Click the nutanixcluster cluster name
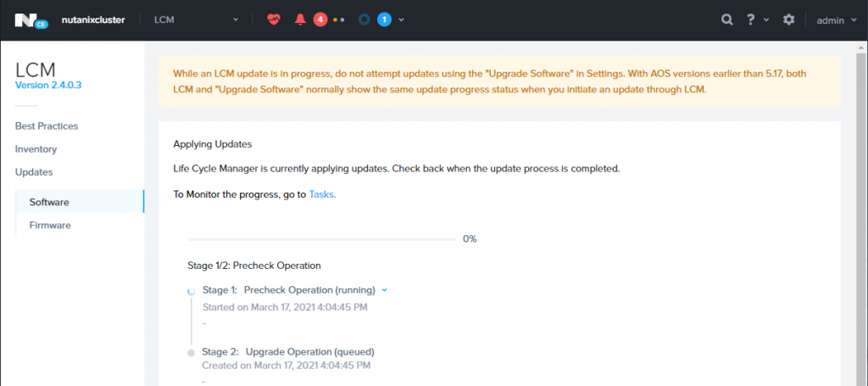 pyautogui.click(x=93, y=20)
